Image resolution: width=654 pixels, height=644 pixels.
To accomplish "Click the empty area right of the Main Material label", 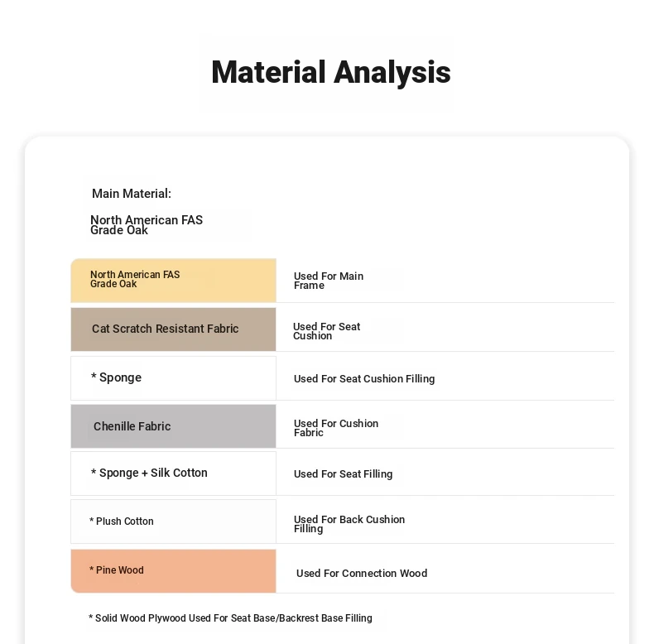I will click(373, 194).
